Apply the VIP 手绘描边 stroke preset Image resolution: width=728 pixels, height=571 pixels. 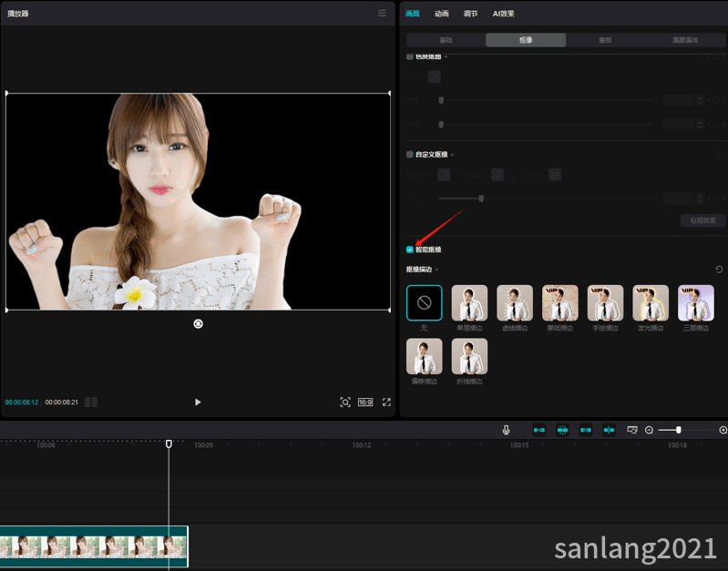[605, 302]
